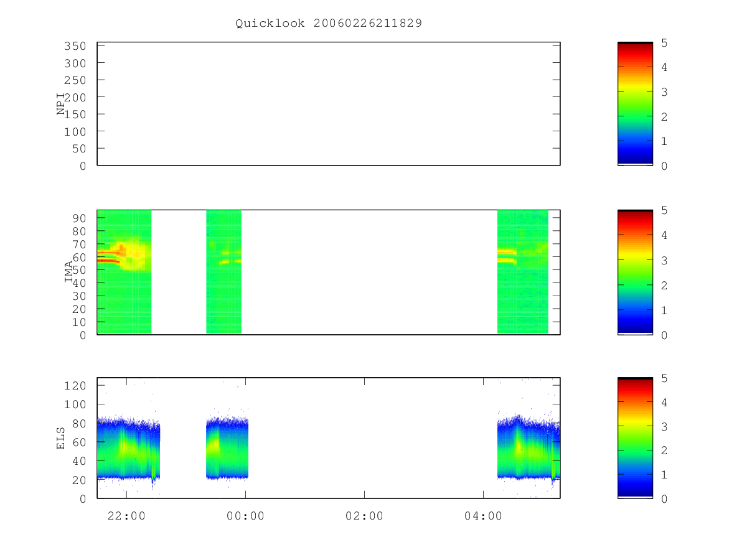Click the 40 tick on IMA axis
The width and height of the screenshot is (747, 560).
(78, 283)
